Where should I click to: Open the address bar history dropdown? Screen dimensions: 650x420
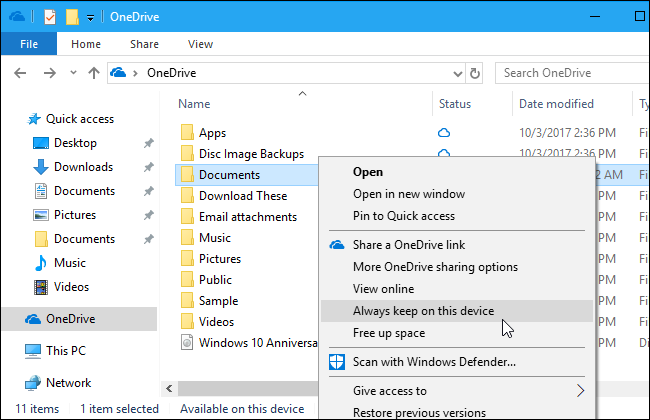pos(458,74)
